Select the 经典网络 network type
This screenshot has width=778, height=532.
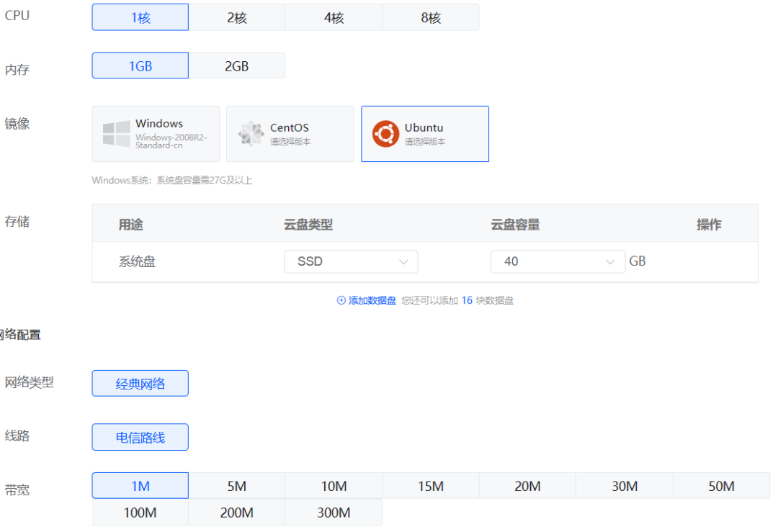[140, 384]
